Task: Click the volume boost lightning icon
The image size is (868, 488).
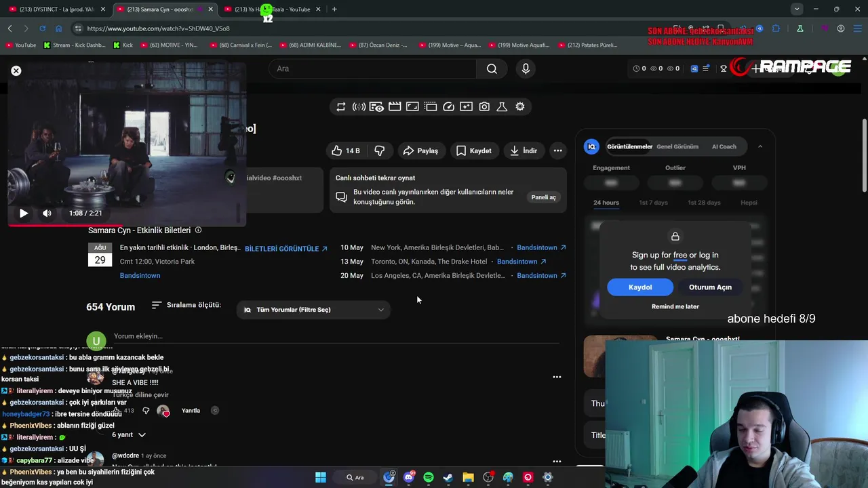Action: pyautogui.click(x=359, y=106)
